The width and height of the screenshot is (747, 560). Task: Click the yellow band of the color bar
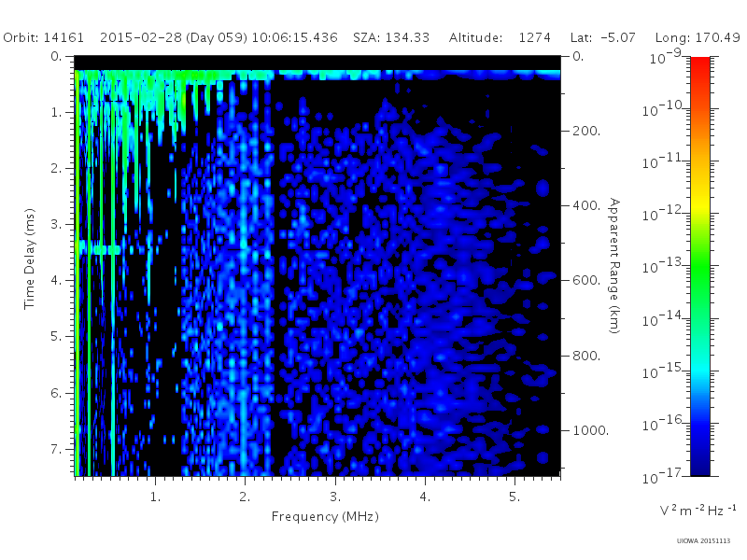coord(699,203)
